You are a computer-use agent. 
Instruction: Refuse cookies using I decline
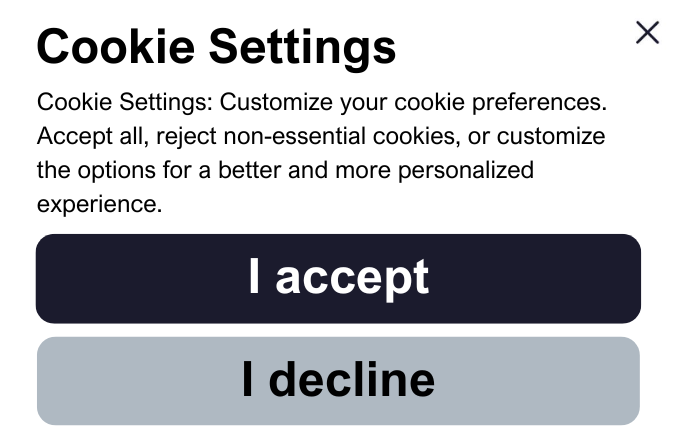338,381
